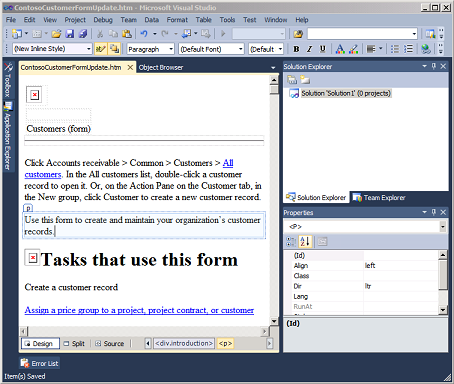Select the div.introduction tag breadcrumb
Viewport: 454px width, 384px height.
(184, 343)
